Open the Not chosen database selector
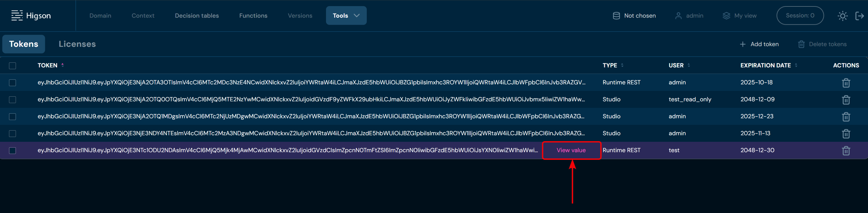The image size is (868, 213). [x=634, y=16]
